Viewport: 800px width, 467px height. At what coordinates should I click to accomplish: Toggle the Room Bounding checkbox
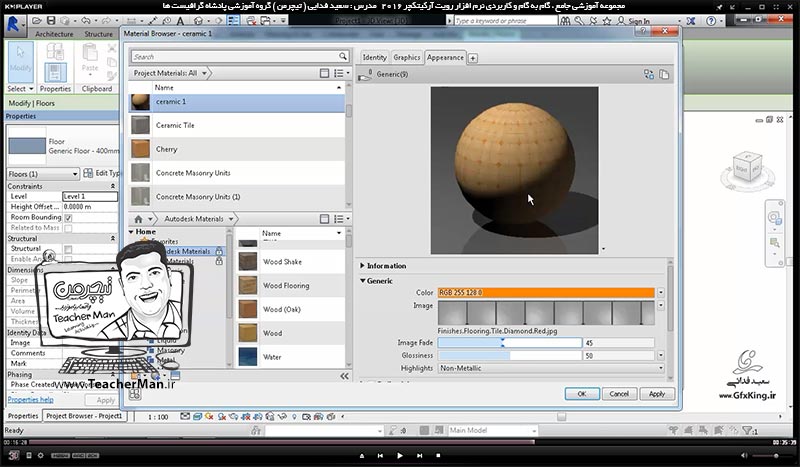(68, 218)
